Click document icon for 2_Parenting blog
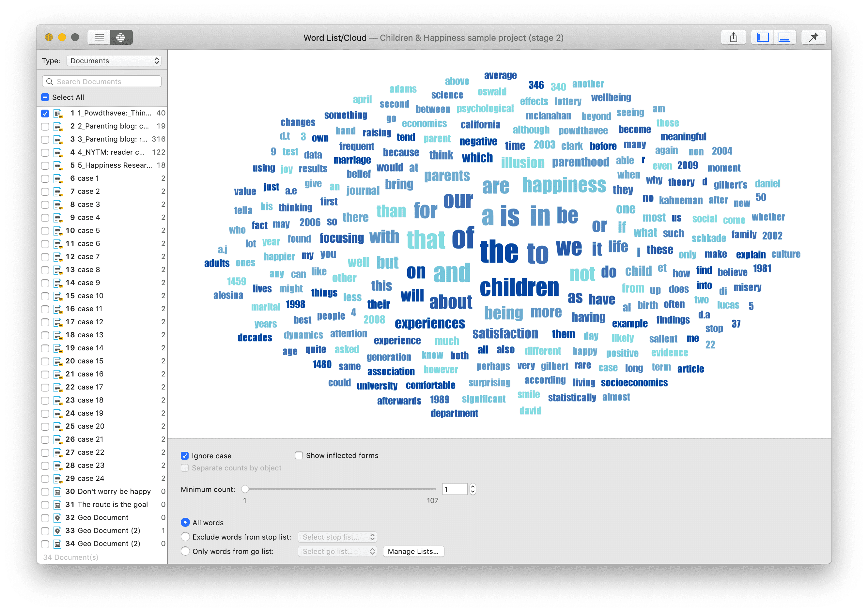868x612 pixels. (58, 126)
